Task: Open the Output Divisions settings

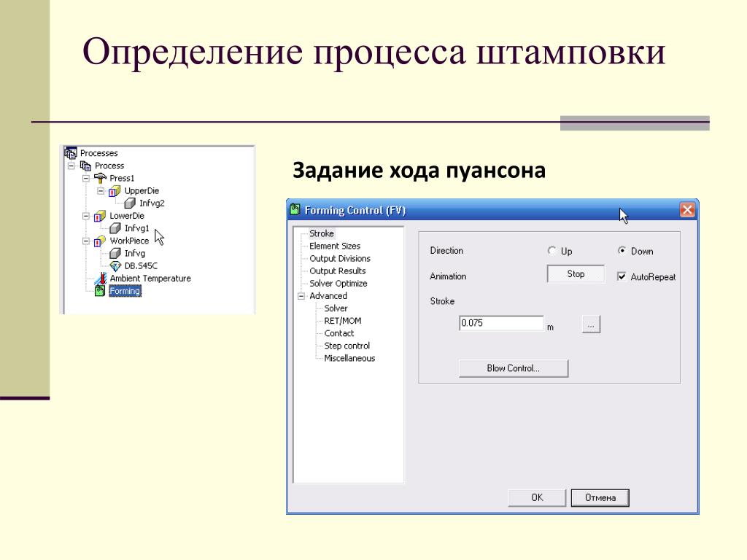Action: 340,259
